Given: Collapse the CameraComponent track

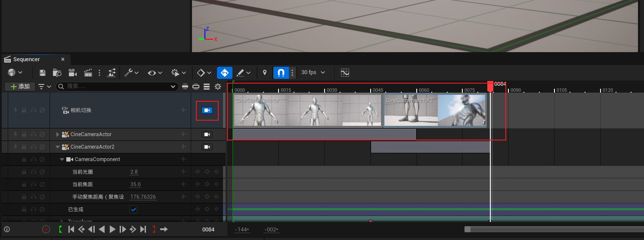Looking at the screenshot, I should pos(62,159).
